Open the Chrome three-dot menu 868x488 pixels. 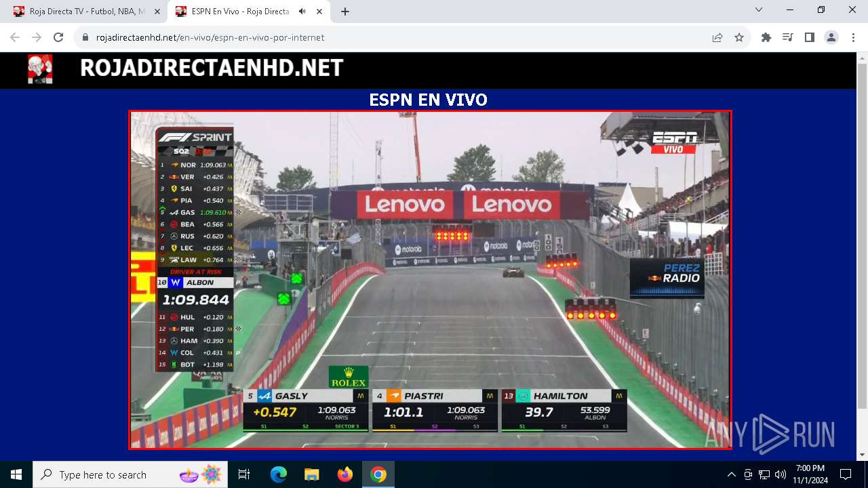853,37
